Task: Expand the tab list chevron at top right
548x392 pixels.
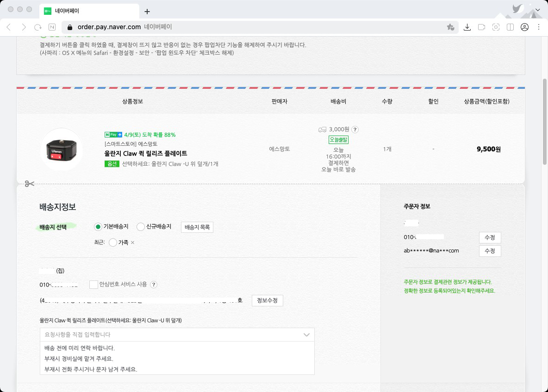Action: pyautogui.click(x=537, y=10)
